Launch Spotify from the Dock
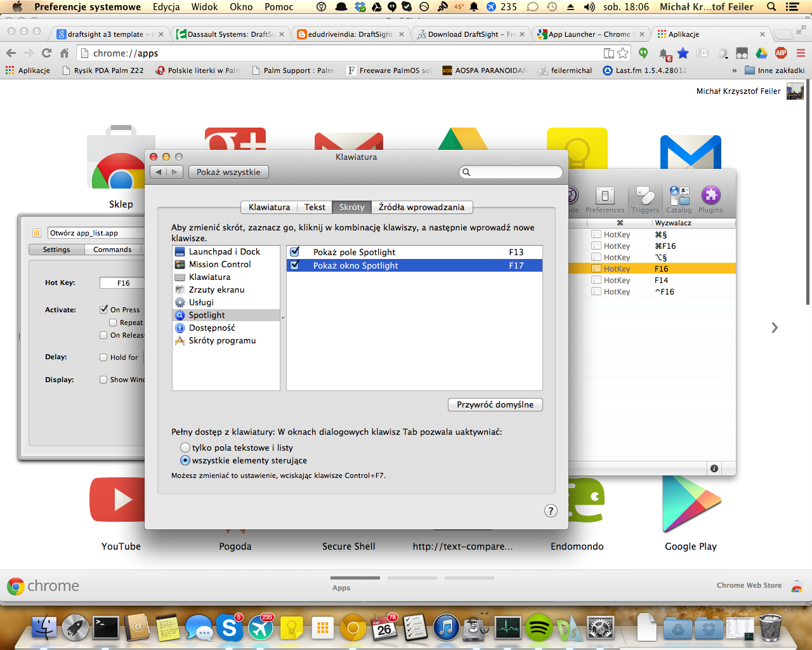812x650 pixels. tap(539, 628)
